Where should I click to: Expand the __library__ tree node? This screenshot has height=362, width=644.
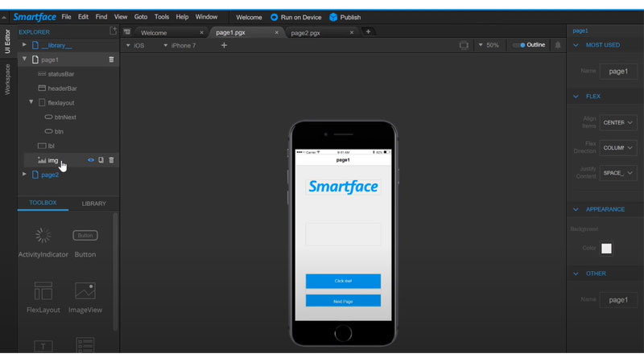coord(24,45)
